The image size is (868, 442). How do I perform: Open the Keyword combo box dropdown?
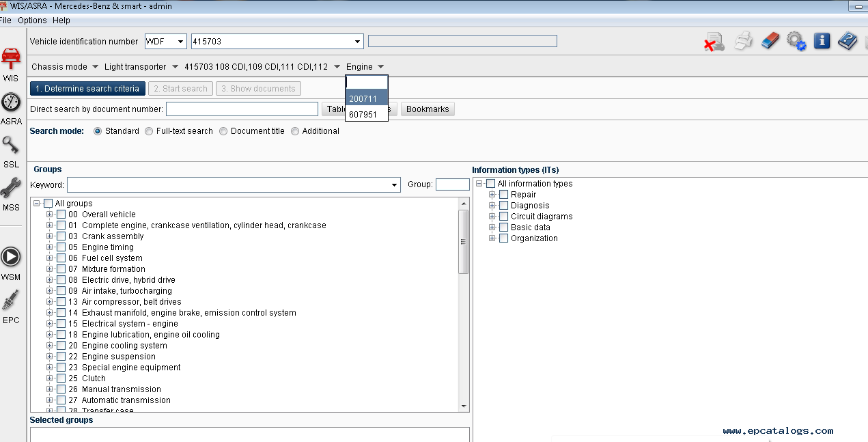click(x=394, y=185)
